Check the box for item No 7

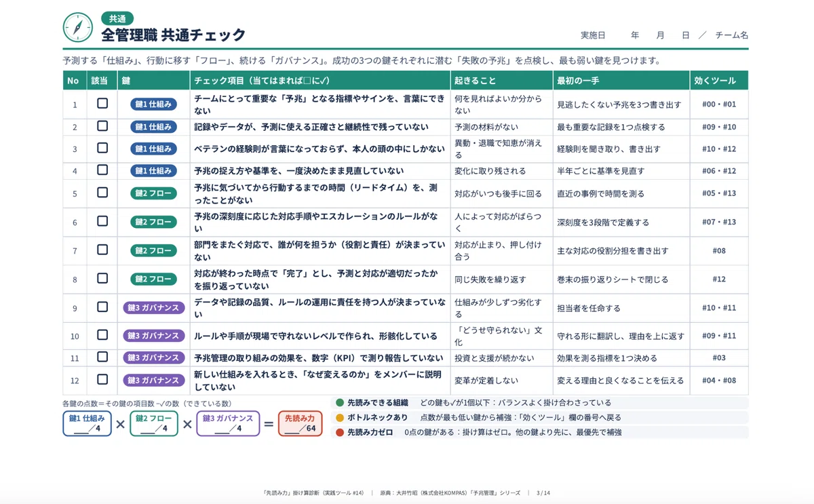point(102,250)
